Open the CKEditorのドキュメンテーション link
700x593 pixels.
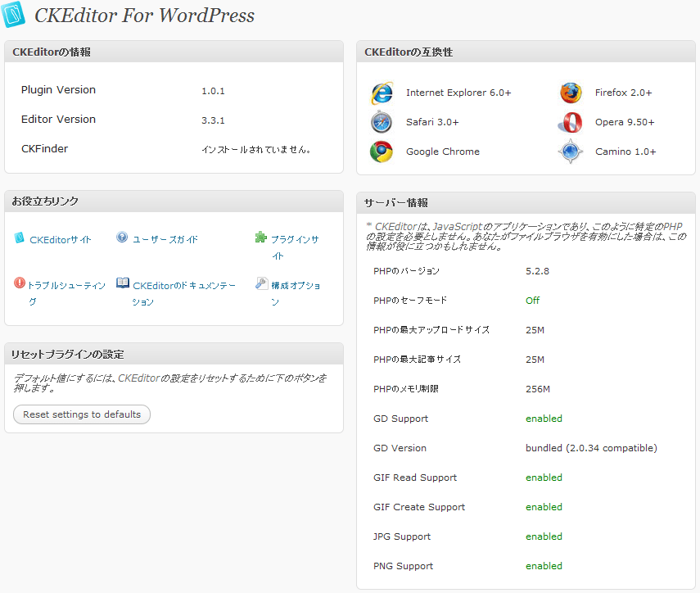pyautogui.click(x=184, y=293)
